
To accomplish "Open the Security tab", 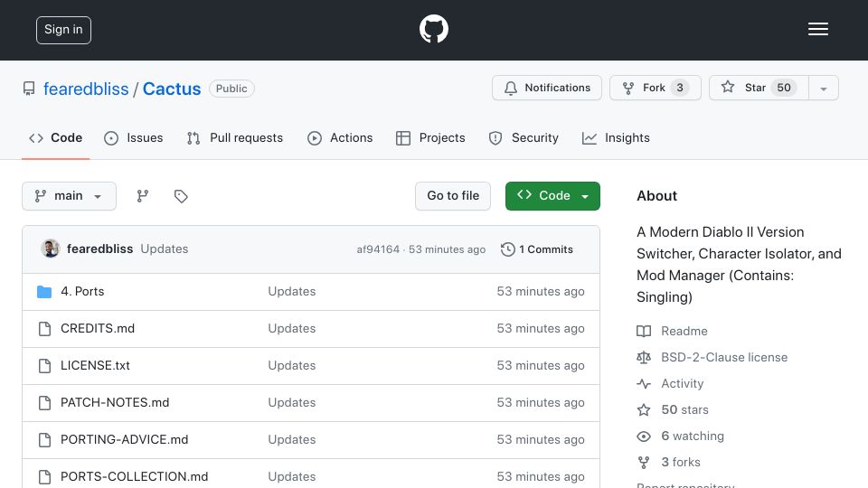I will [x=524, y=137].
